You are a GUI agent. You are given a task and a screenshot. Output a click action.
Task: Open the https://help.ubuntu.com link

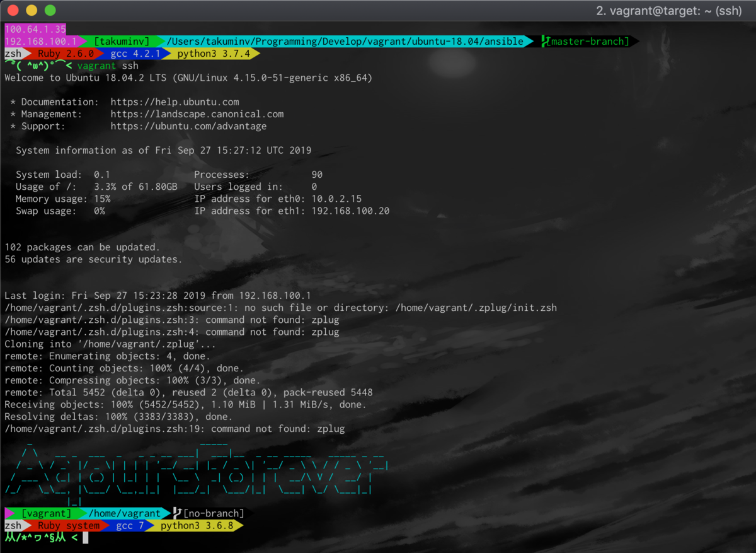175,102
